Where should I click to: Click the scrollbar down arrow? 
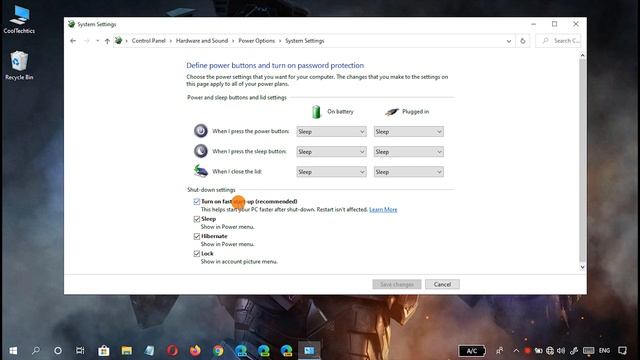pyautogui.click(x=582, y=267)
